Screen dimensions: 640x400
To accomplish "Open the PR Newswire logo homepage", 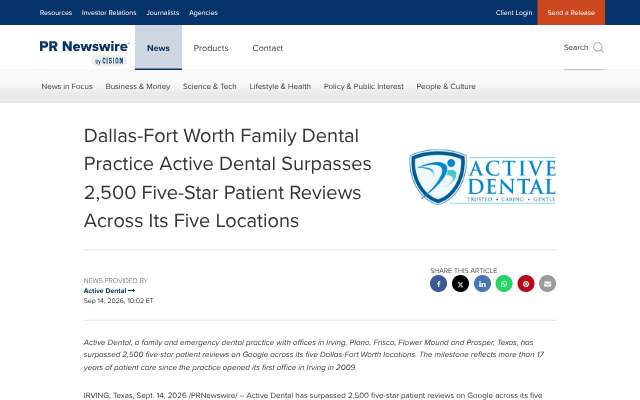I will [84, 52].
